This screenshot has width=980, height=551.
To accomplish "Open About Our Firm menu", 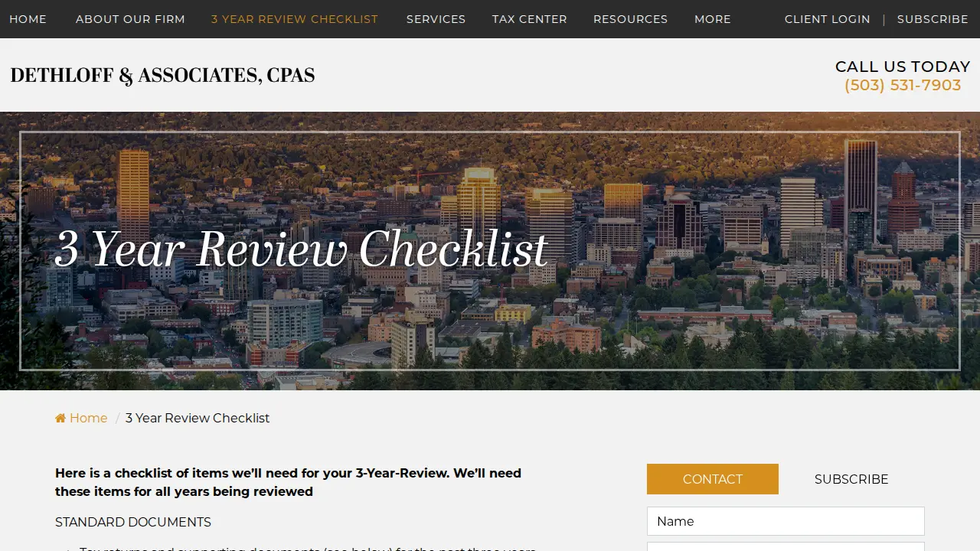I will (130, 19).
